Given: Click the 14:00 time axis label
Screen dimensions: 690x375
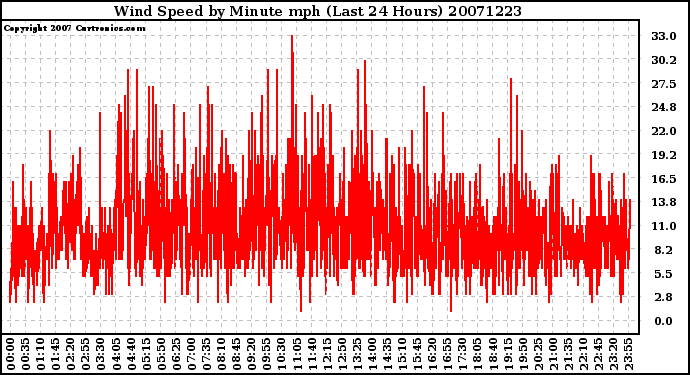Looking at the screenshot, I should click(x=372, y=354).
